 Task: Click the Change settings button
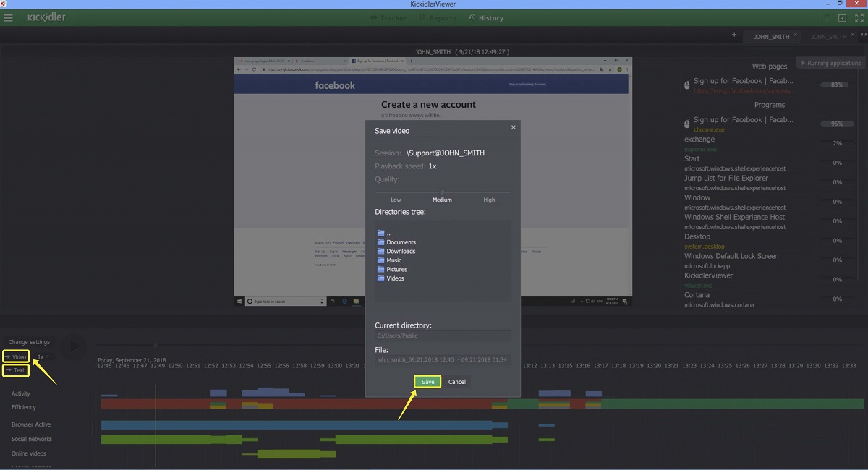(x=29, y=342)
